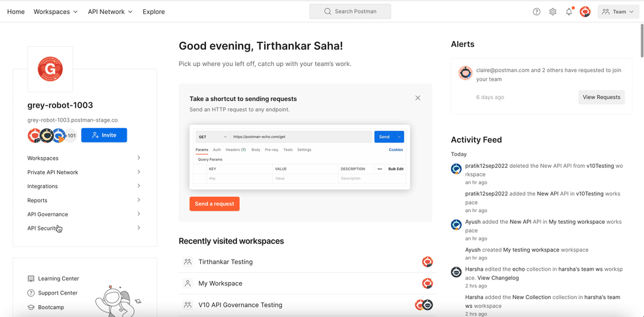Expand Private API Network chevron

point(139,172)
